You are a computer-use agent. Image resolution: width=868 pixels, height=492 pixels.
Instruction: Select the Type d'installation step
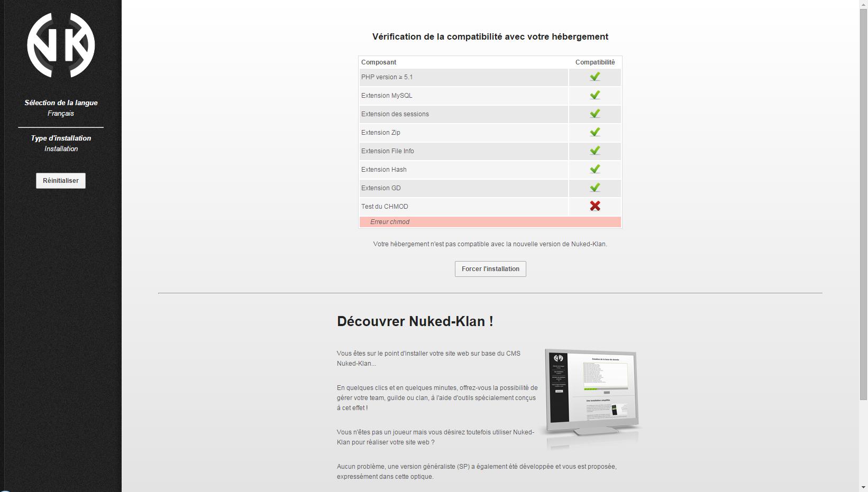pos(61,138)
